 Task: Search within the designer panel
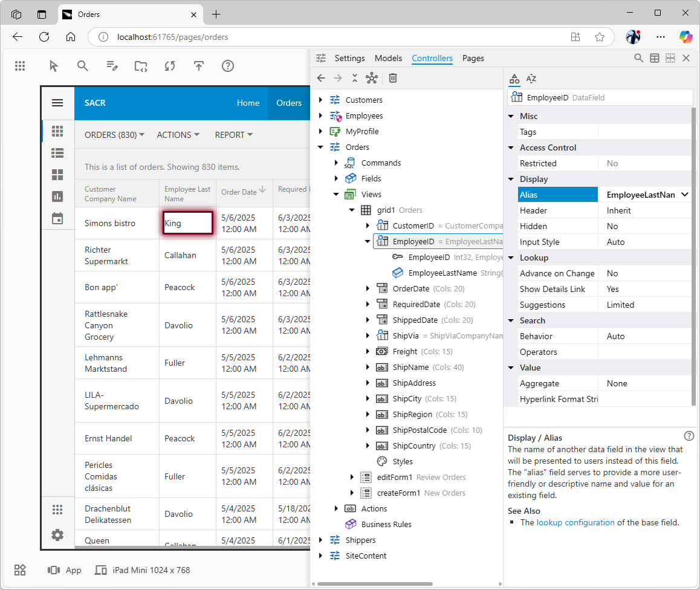639,58
